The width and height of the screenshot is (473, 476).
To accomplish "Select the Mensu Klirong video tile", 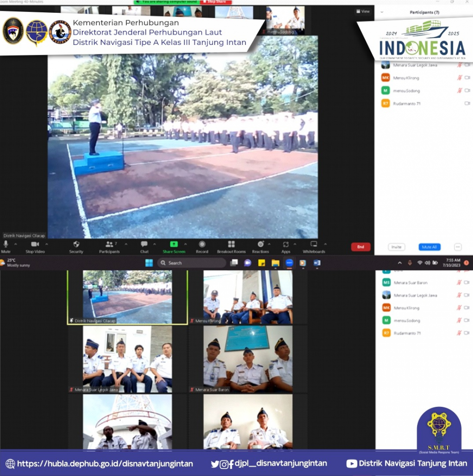I will [248, 297].
